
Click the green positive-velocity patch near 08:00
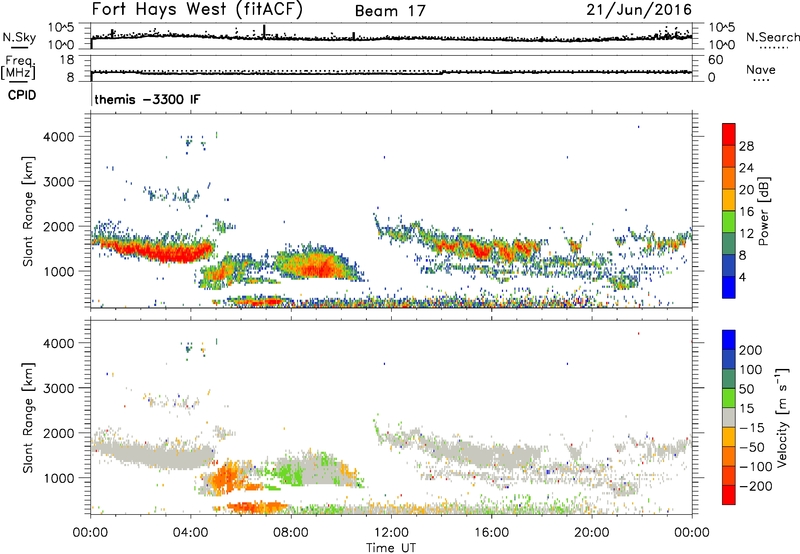click(x=290, y=472)
